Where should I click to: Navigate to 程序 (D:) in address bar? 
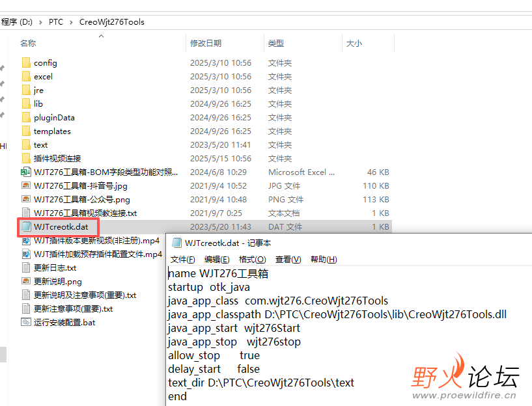click(x=17, y=22)
